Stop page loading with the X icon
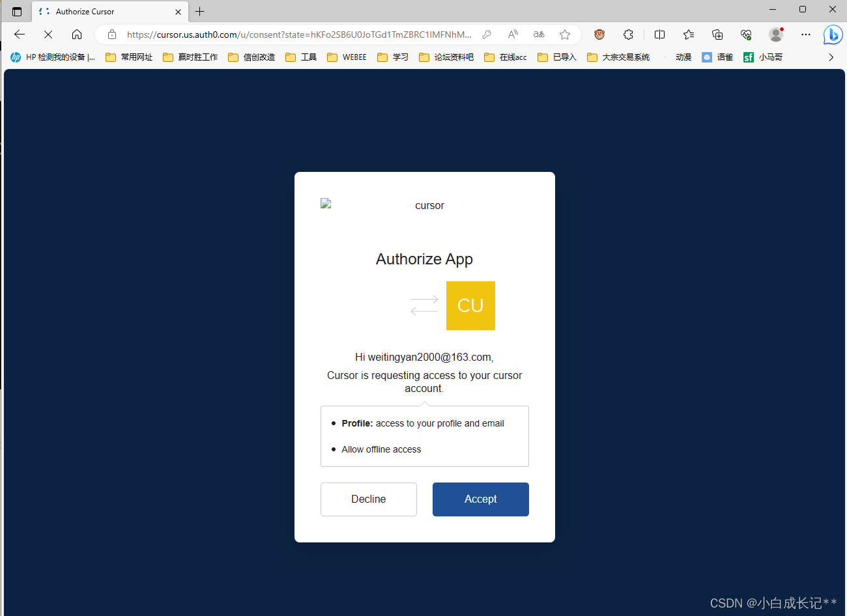This screenshot has height=616, width=847. 48,35
